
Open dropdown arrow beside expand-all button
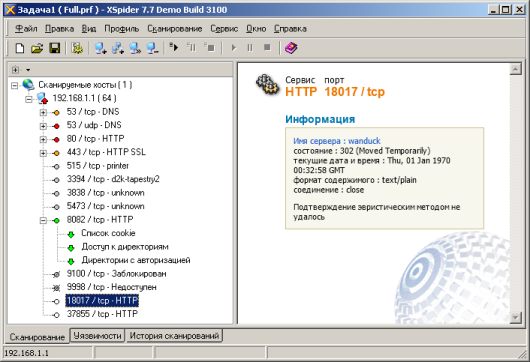pos(28,70)
